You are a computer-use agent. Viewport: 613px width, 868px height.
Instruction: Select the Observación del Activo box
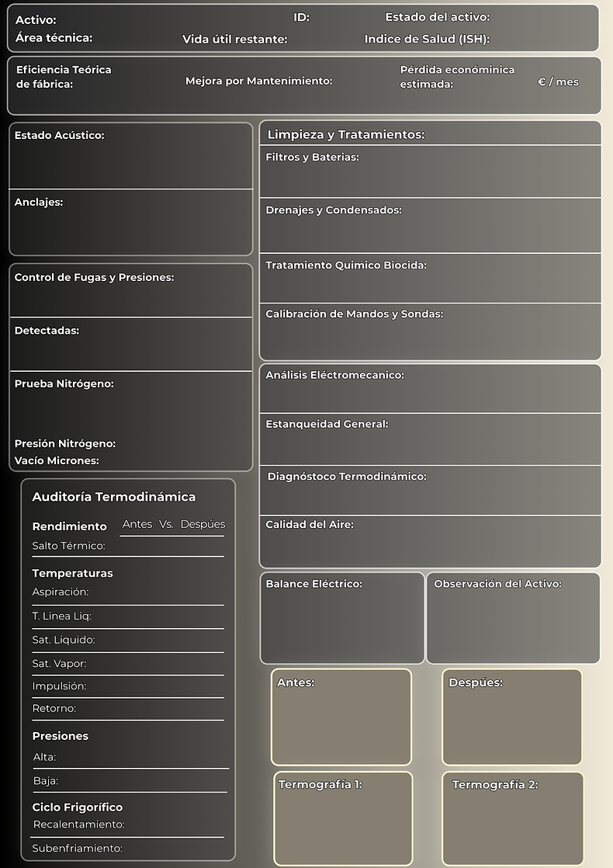click(514, 618)
